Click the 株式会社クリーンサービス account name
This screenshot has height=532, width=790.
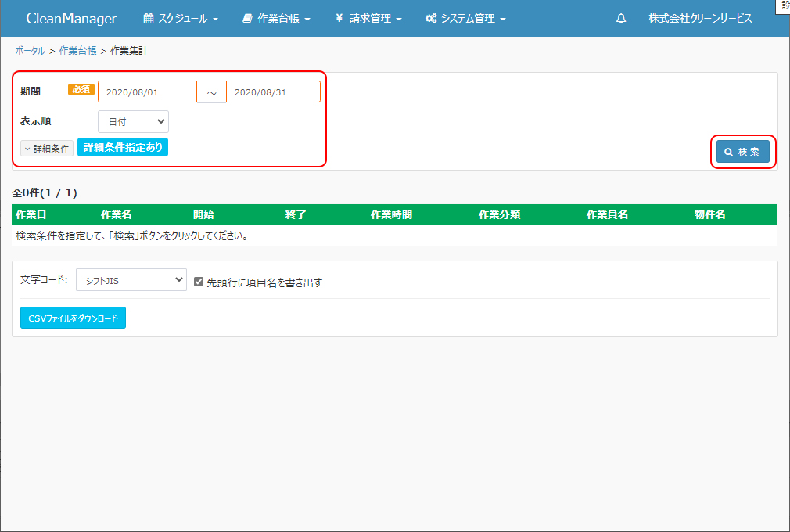[x=700, y=19]
